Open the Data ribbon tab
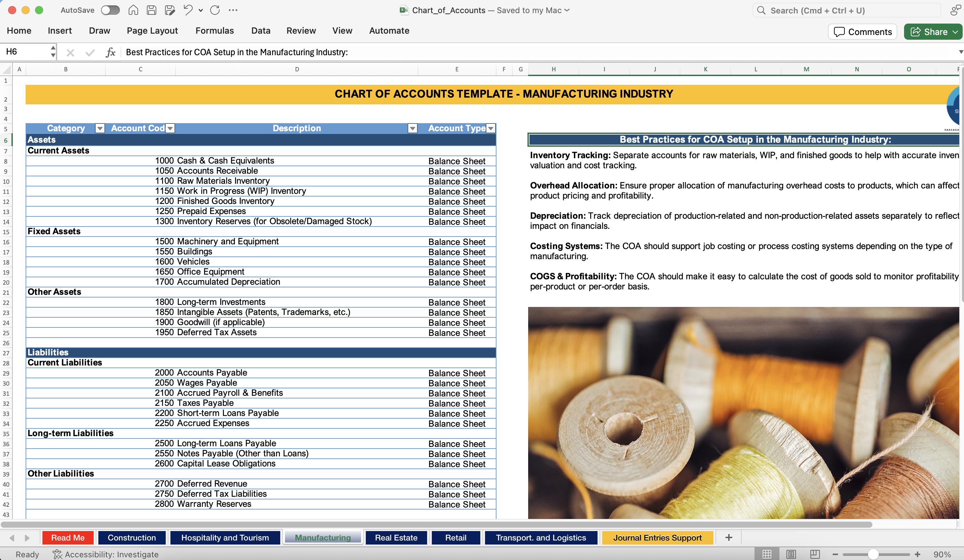 pyautogui.click(x=261, y=31)
